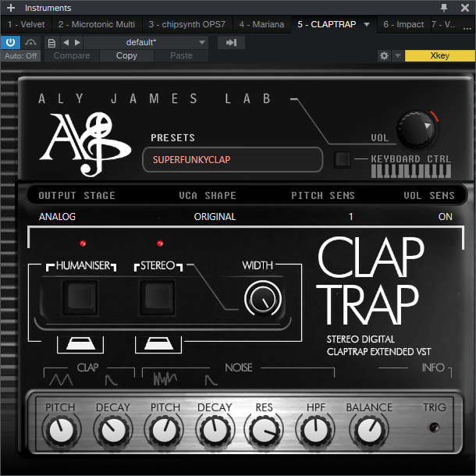Image resolution: width=476 pixels, height=476 pixels.
Task: Copy the plugin settings
Action: click(126, 56)
